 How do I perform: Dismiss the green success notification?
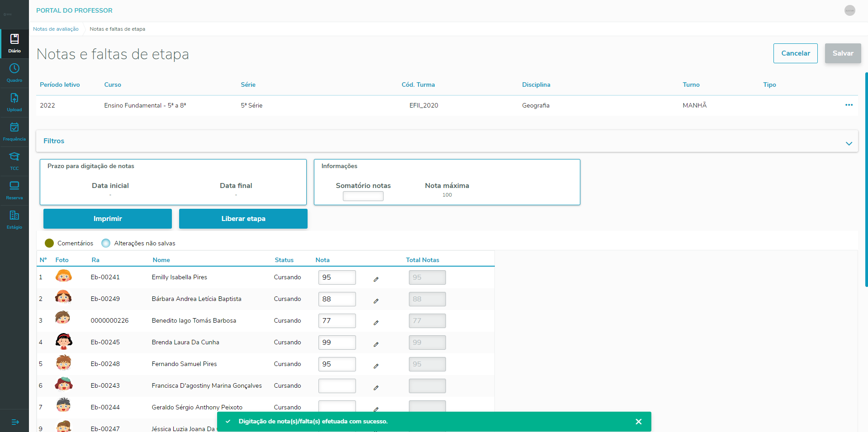coord(639,422)
